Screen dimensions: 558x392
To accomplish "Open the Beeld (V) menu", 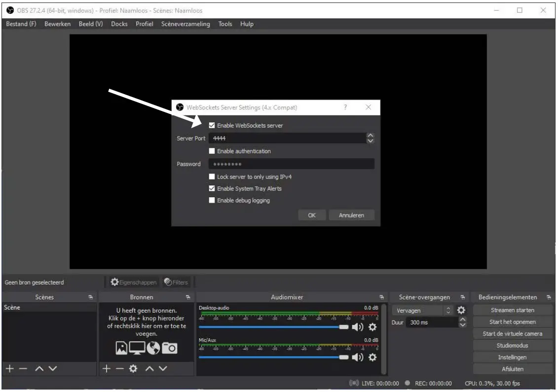I will tap(91, 24).
